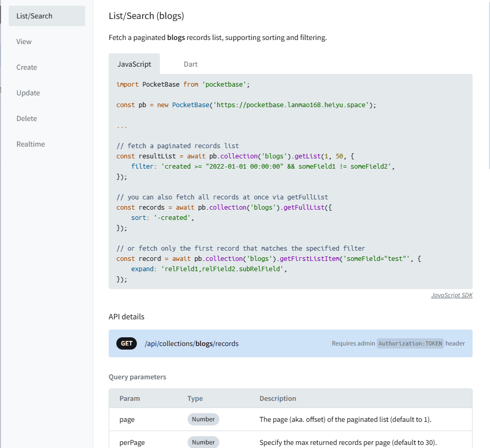Click the expand: 'relField1,relField2.subRelField' line
Viewport: 490px width, 448px height.
209,269
